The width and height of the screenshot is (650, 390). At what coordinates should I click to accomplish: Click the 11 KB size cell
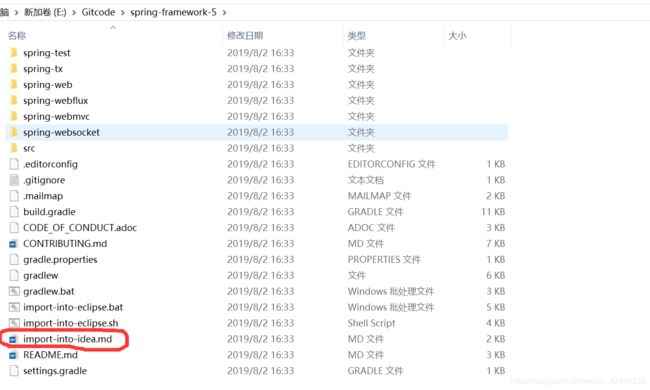[x=493, y=212]
